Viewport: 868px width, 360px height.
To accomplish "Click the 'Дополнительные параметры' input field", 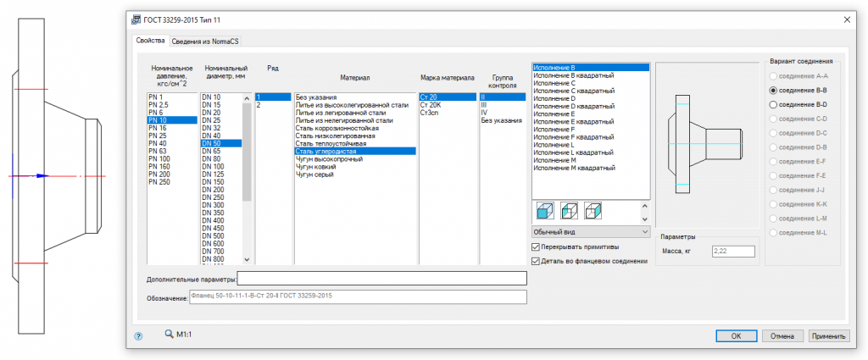I will [381, 279].
